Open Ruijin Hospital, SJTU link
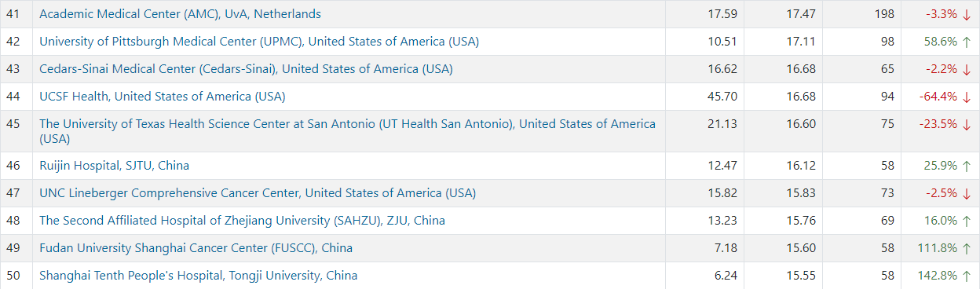The image size is (980, 289). 114,166
